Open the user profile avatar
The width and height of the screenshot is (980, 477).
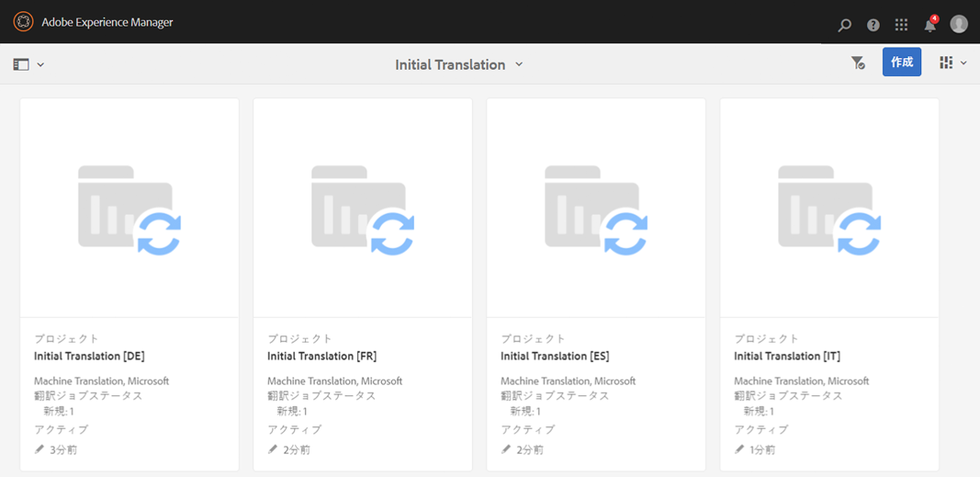pyautogui.click(x=959, y=25)
